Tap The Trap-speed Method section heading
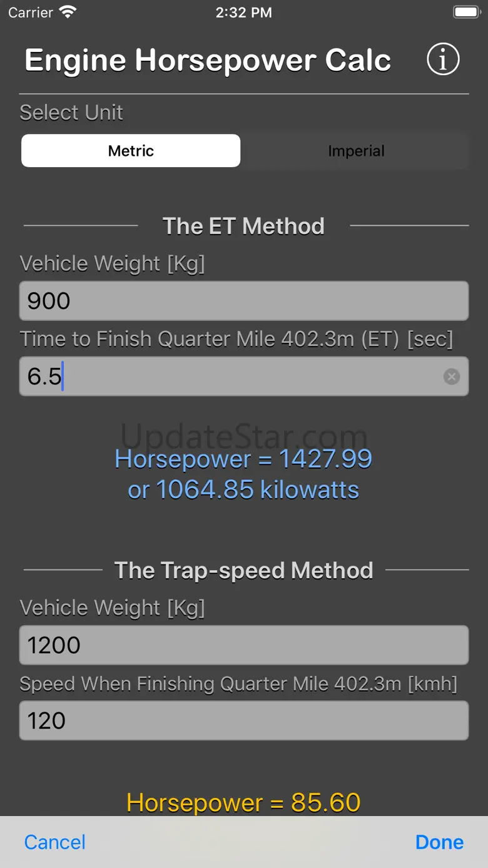The image size is (488, 868). 243,570
